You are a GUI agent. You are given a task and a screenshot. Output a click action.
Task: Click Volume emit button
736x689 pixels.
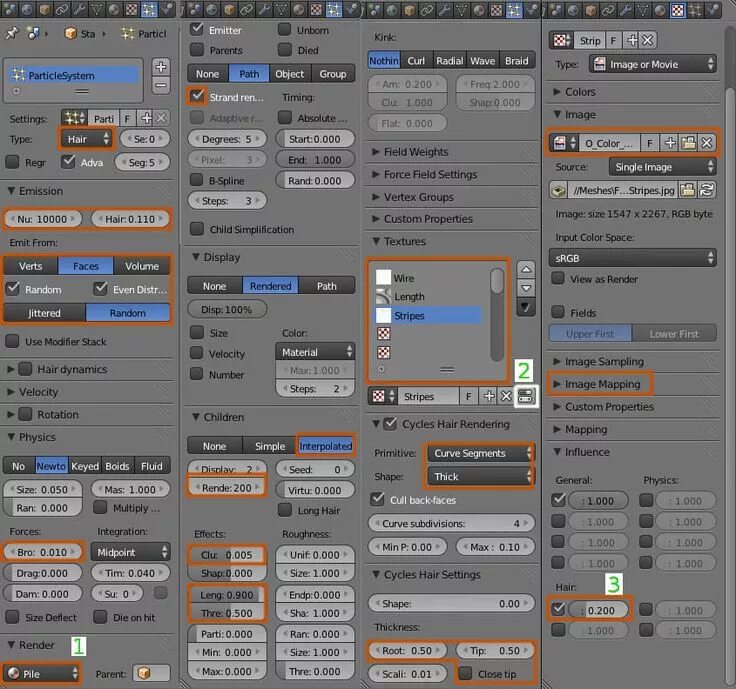click(x=142, y=266)
